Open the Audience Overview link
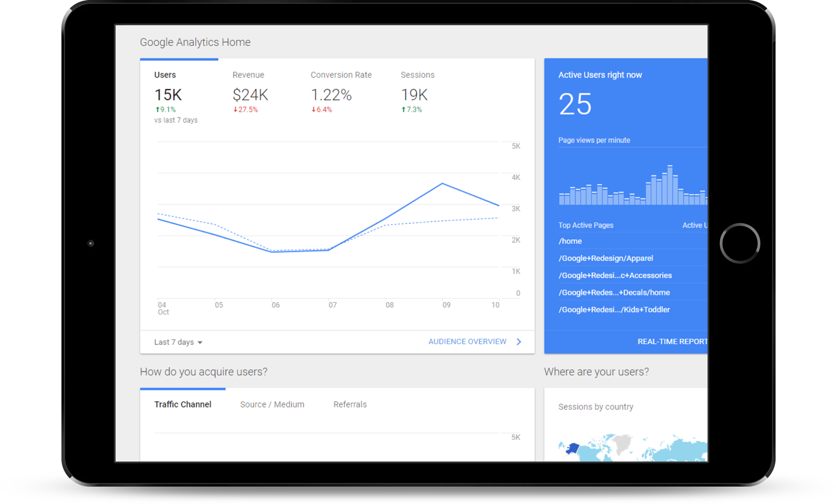836x504 pixels. point(467,342)
